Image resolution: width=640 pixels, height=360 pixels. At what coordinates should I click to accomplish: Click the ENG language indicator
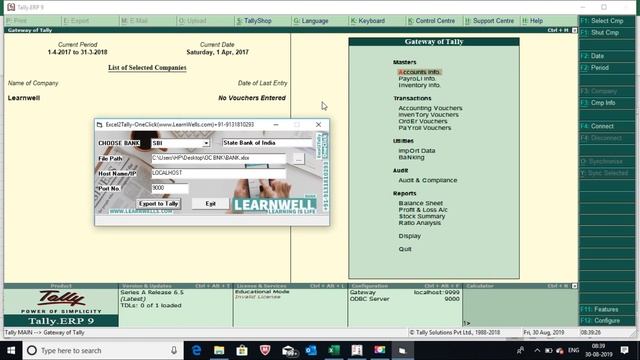pyautogui.click(x=573, y=351)
